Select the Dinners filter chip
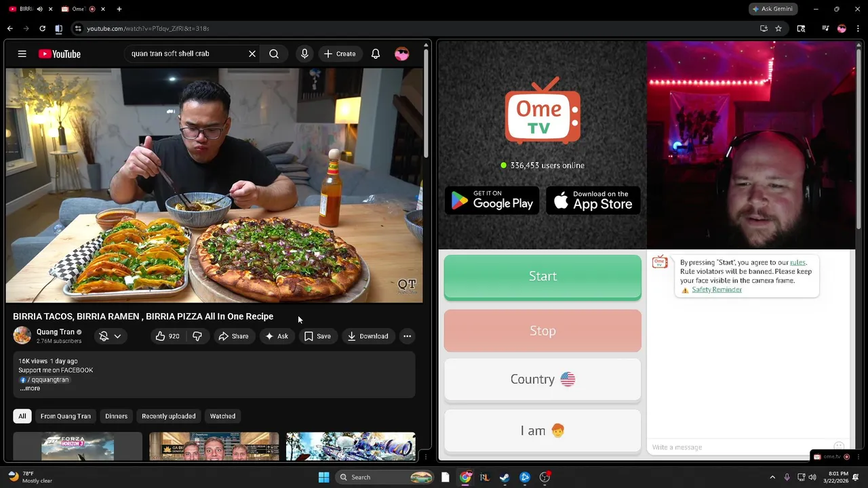 pyautogui.click(x=116, y=416)
